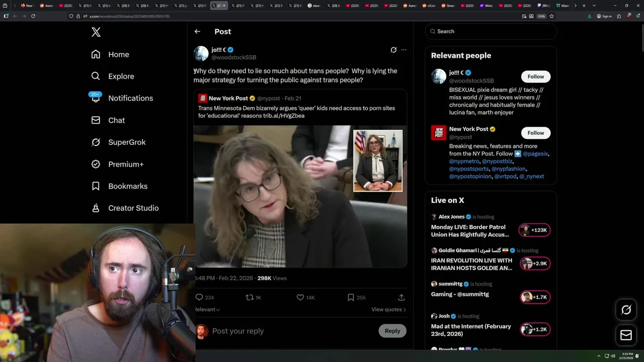Image resolution: width=644 pixels, height=362 pixels.
Task: Click the repost icon with 1K
Action: click(x=249, y=297)
